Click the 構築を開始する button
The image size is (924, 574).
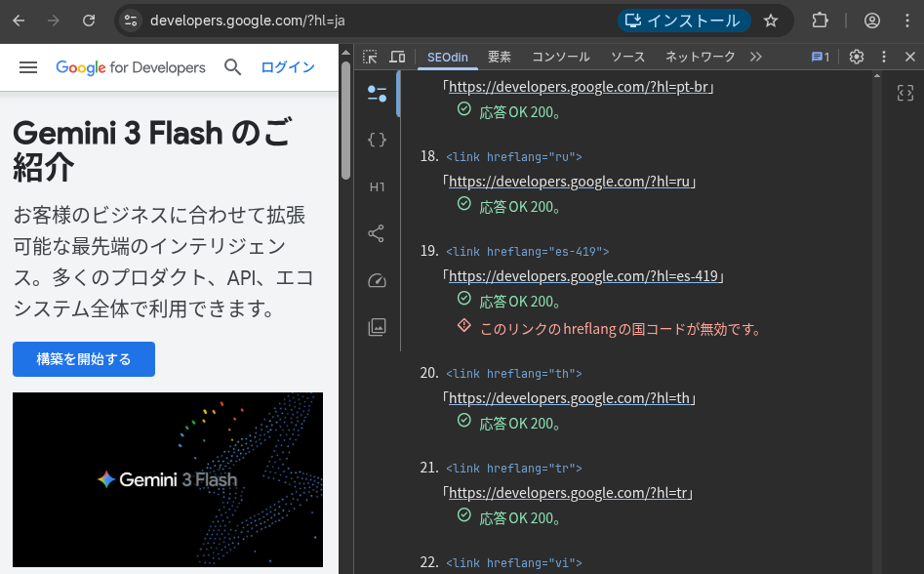[x=84, y=358]
